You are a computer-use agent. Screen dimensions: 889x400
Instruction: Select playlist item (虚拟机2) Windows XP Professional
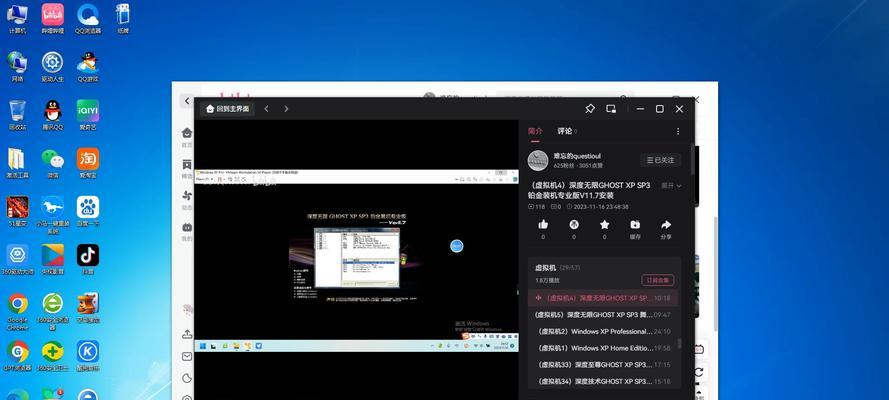[x=603, y=331]
